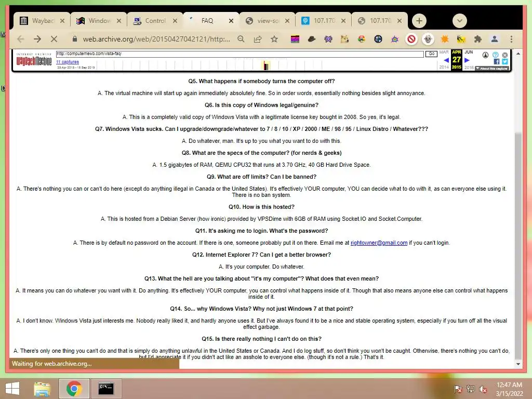Viewport: 532px width, 399px height.
Task: Open the muted volume tray icon
Action: pos(483,389)
